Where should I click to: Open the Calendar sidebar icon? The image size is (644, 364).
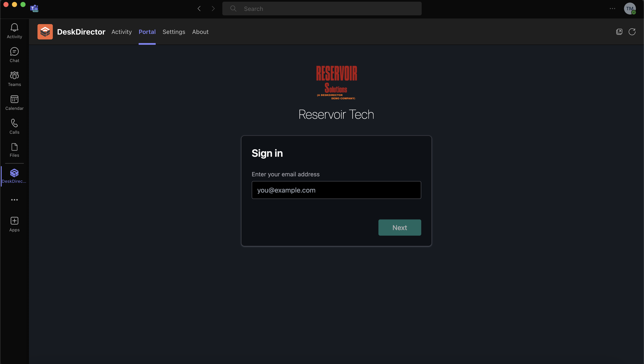coord(14,103)
